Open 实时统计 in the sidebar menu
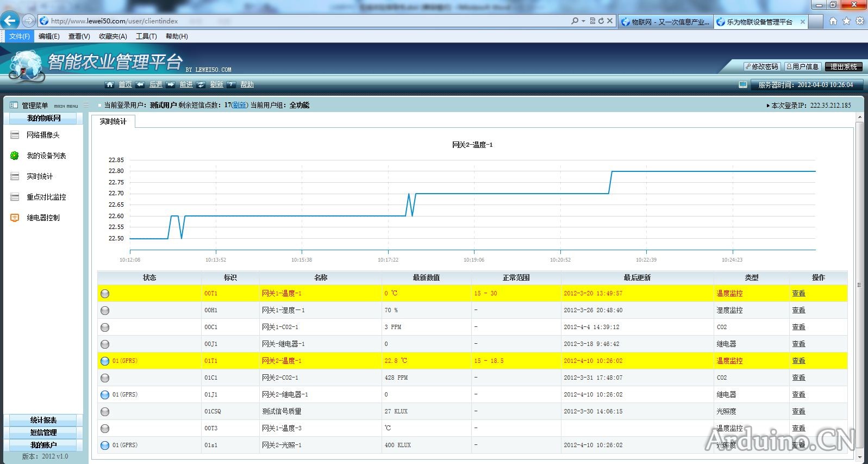Image resolution: width=868 pixels, height=464 pixels. 40,176
